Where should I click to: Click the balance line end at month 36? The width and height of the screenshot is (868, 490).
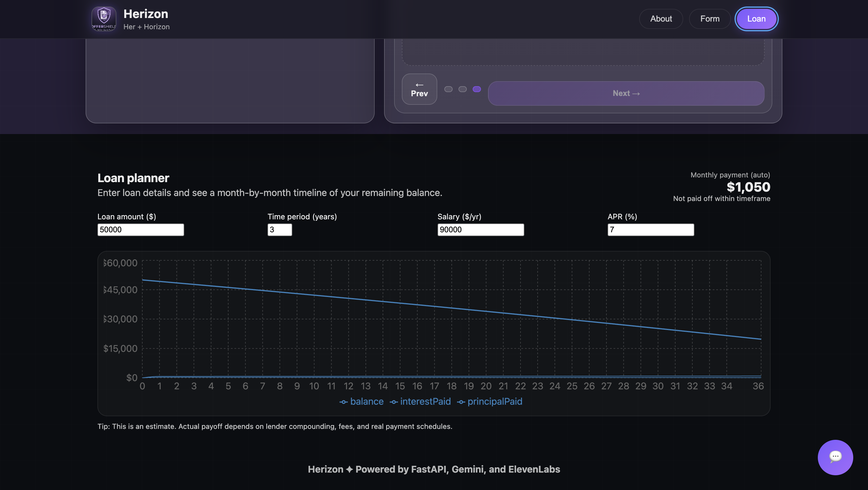761,339
